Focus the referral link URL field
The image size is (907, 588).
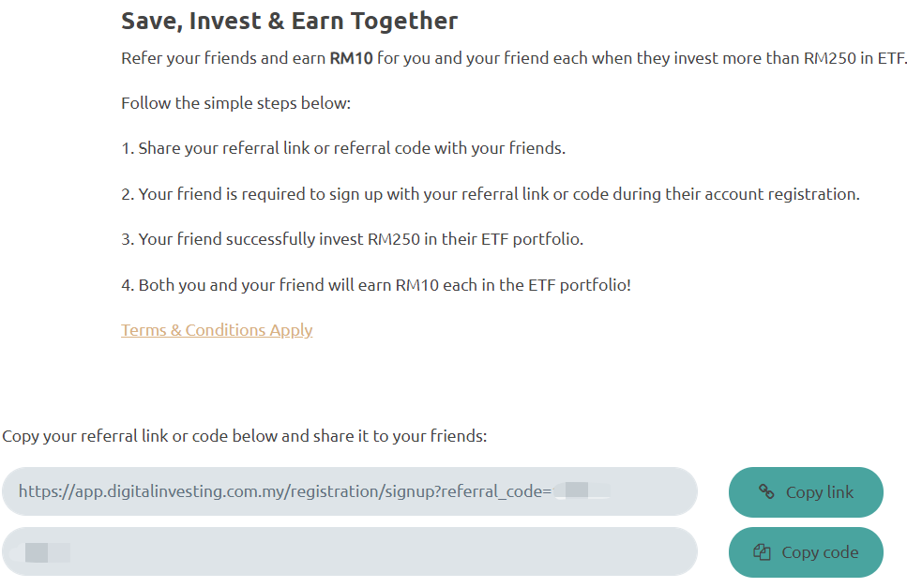(x=350, y=491)
